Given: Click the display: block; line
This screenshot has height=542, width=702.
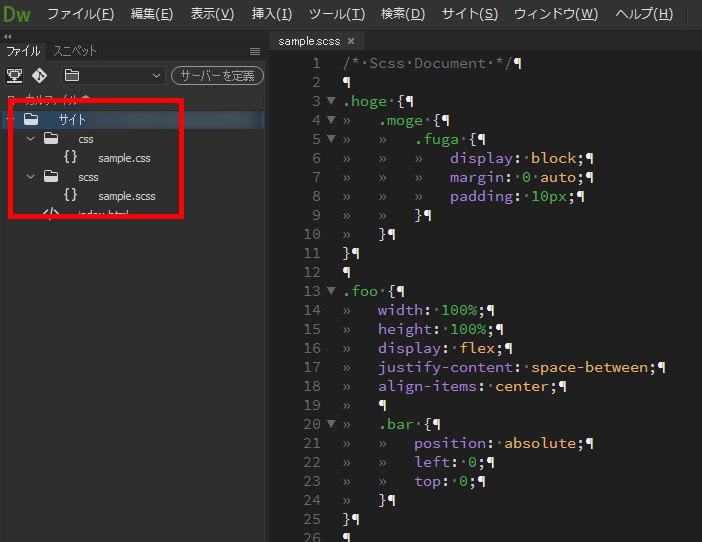Looking at the screenshot, I should (517, 158).
